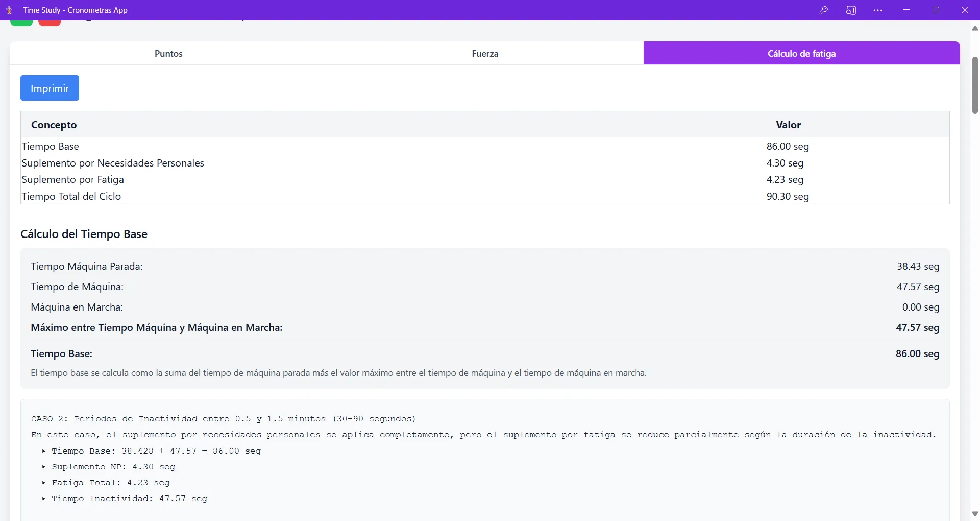Select the Suplemento por Fatiga row label
This screenshot has width=980, height=521.
click(x=73, y=179)
